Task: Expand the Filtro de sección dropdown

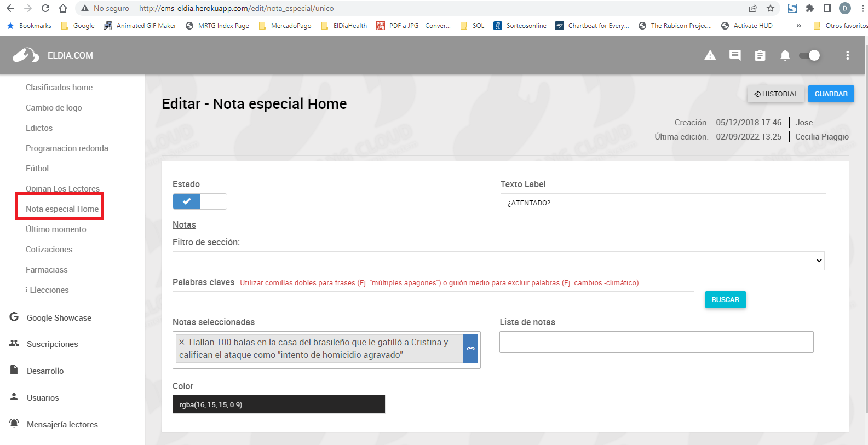Action: point(498,261)
